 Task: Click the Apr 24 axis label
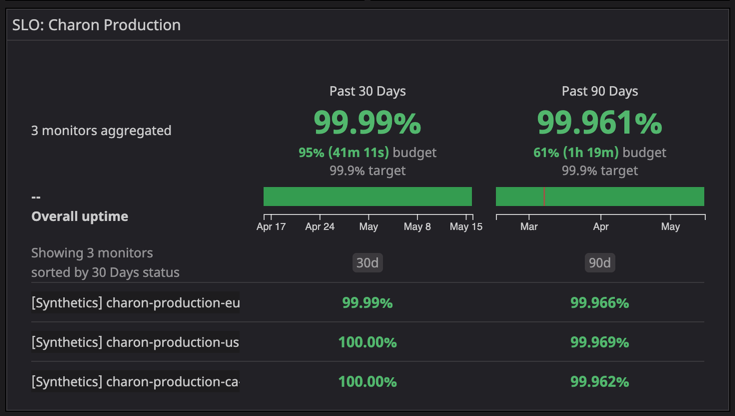tap(320, 227)
